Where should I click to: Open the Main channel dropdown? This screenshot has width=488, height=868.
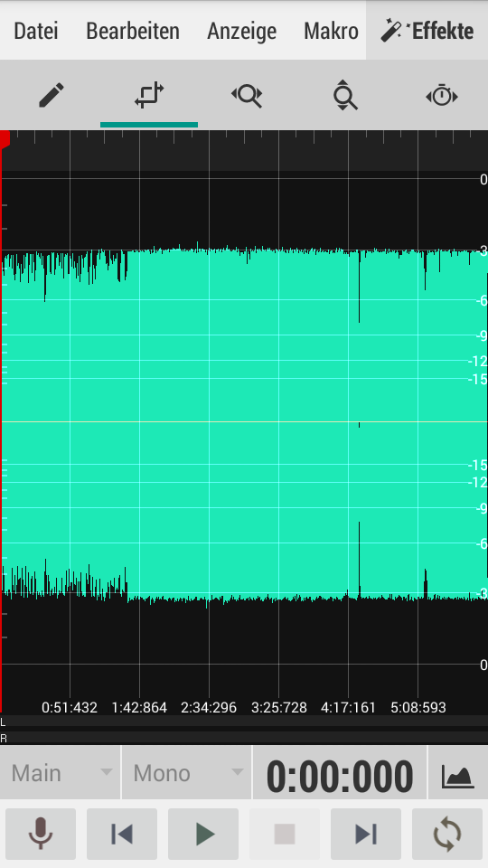point(60,773)
